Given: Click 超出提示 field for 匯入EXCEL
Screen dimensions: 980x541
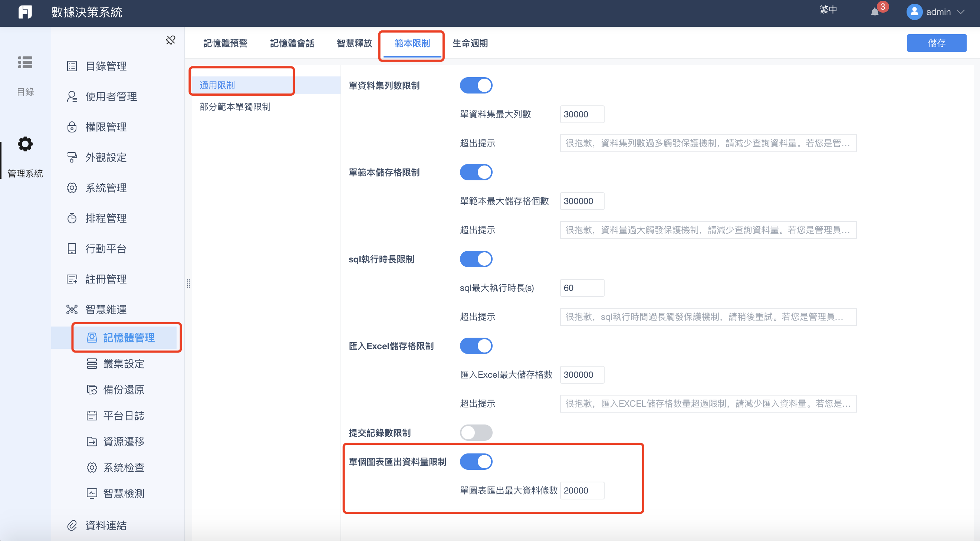Looking at the screenshot, I should pos(708,404).
